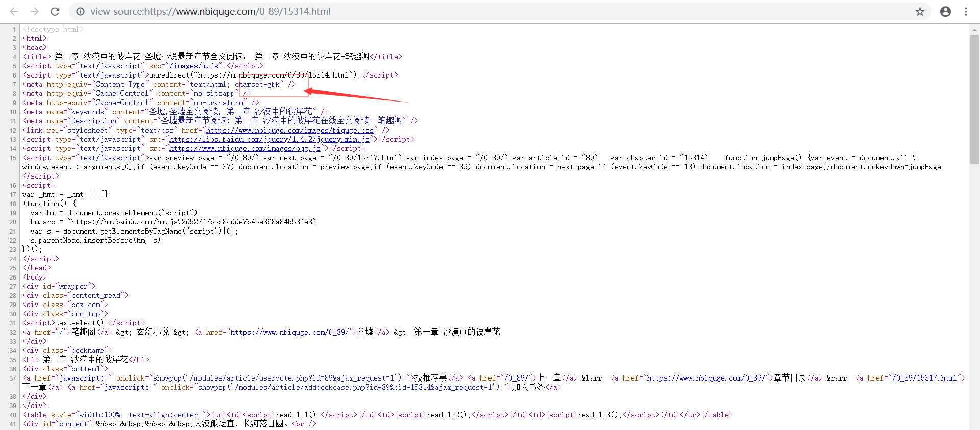Select the title tag text on line 4
Screen dimensions: 980x430
tap(212, 57)
